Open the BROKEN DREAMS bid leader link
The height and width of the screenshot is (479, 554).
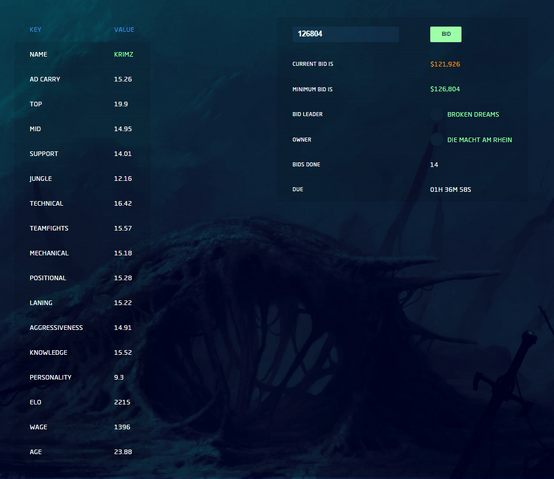pos(473,114)
